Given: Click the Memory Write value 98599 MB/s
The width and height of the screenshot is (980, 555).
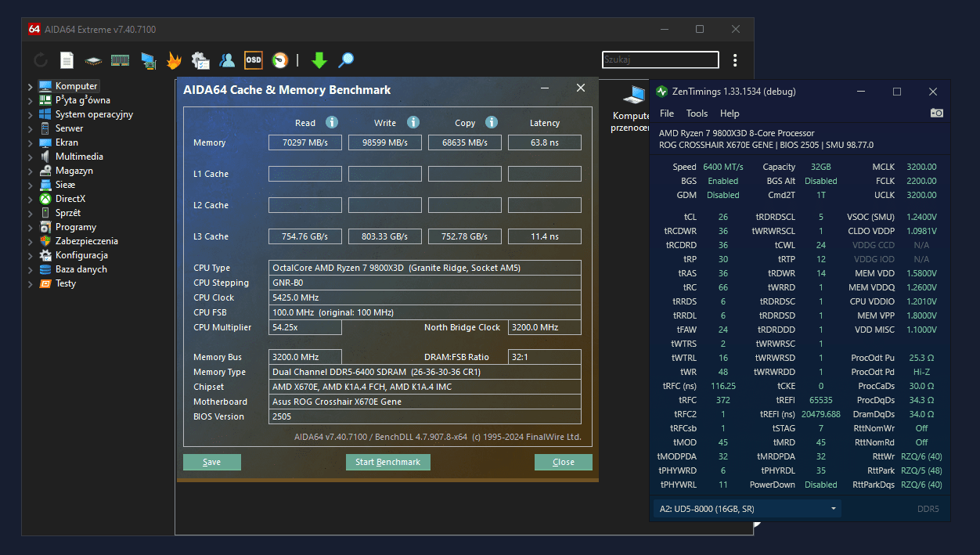Looking at the screenshot, I should [385, 142].
